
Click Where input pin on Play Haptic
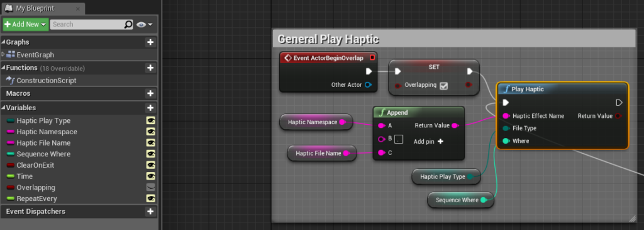click(x=506, y=141)
